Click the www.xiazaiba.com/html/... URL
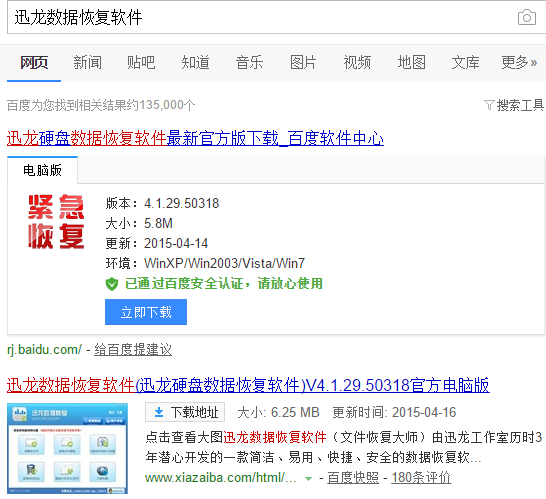 click(x=221, y=478)
